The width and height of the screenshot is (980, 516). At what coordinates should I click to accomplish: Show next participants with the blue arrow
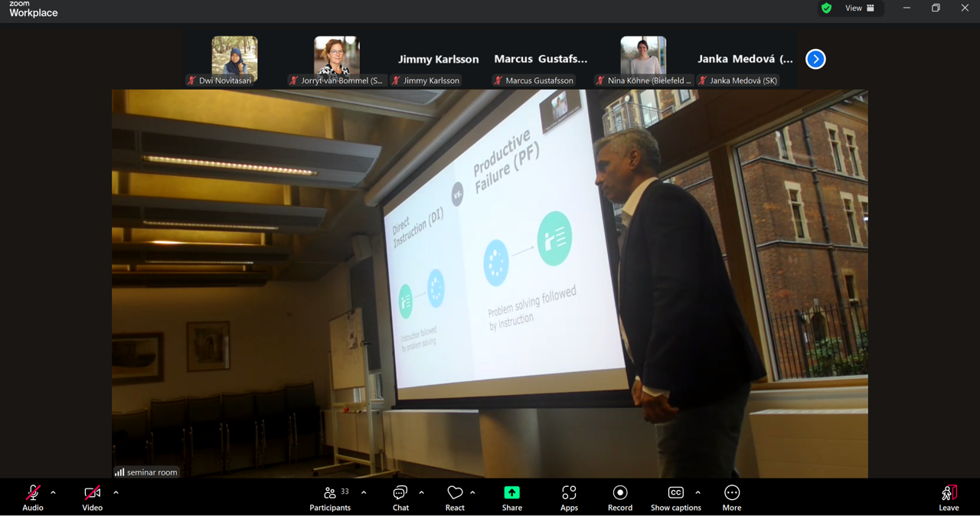815,59
